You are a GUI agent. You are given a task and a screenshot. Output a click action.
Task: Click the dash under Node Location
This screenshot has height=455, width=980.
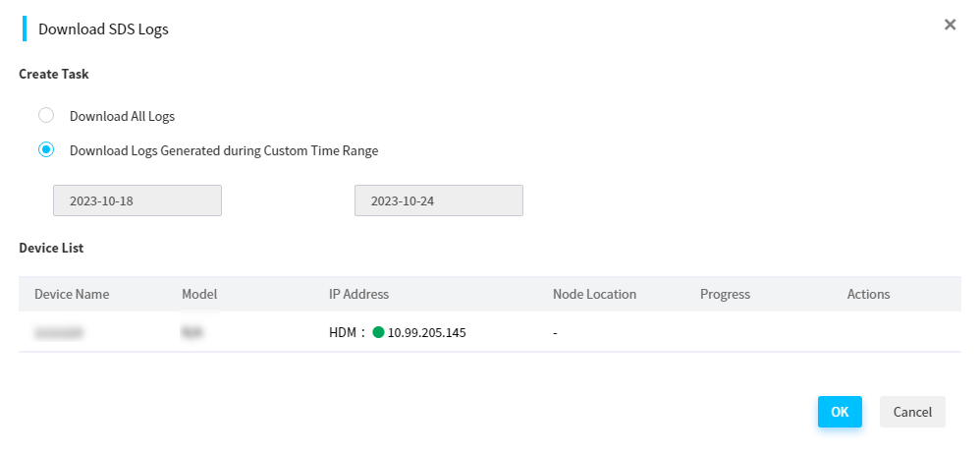555,333
